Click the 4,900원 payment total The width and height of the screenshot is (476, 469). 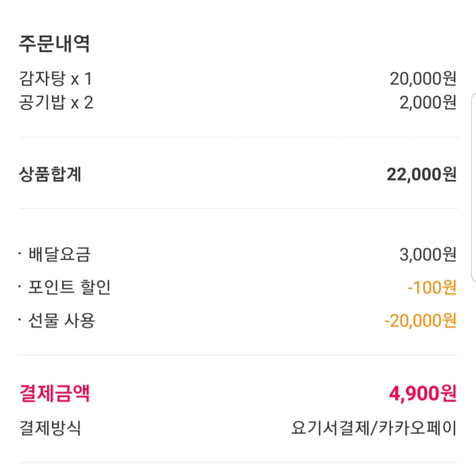(x=423, y=393)
